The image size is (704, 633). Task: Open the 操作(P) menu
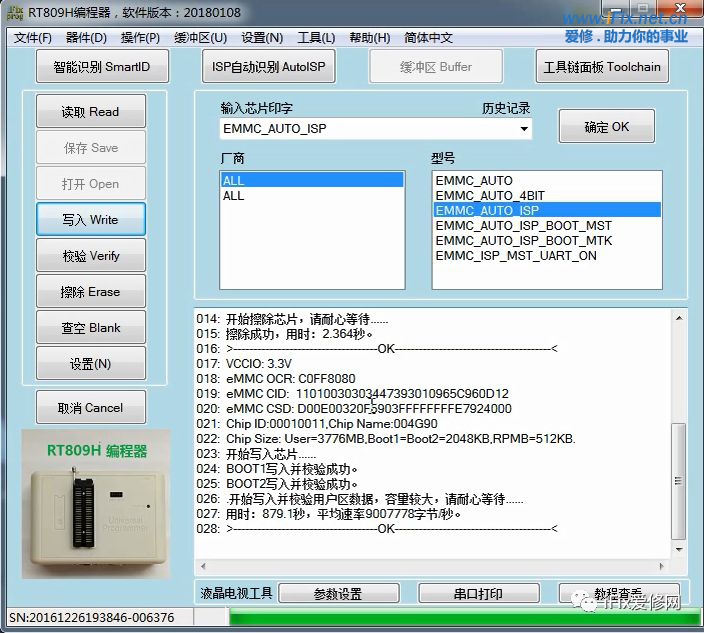tap(140, 38)
